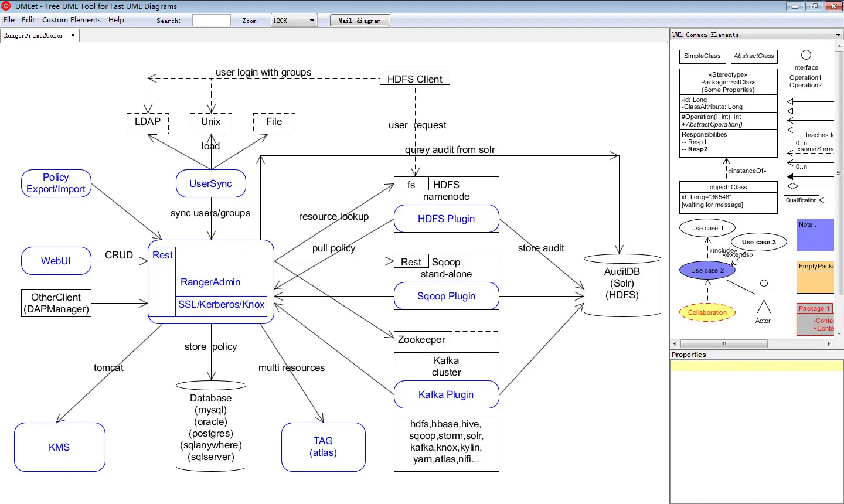Select the HDFS Plugin element

[x=447, y=219]
